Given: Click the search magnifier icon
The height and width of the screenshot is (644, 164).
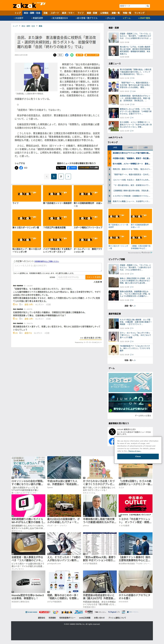Looking at the screenshot, I should click(x=148, y=6).
